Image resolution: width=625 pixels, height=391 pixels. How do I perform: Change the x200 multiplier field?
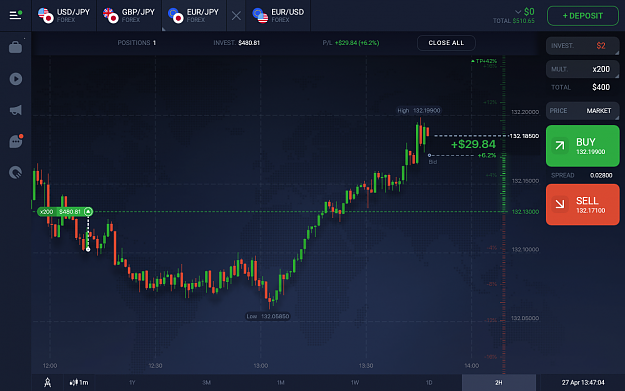tap(582, 69)
